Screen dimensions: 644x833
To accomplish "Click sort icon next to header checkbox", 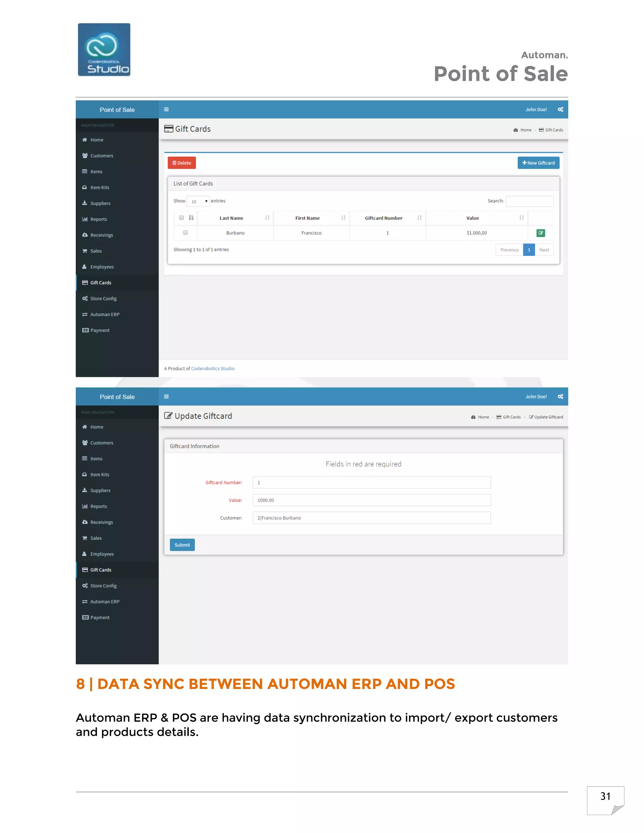I will click(191, 218).
